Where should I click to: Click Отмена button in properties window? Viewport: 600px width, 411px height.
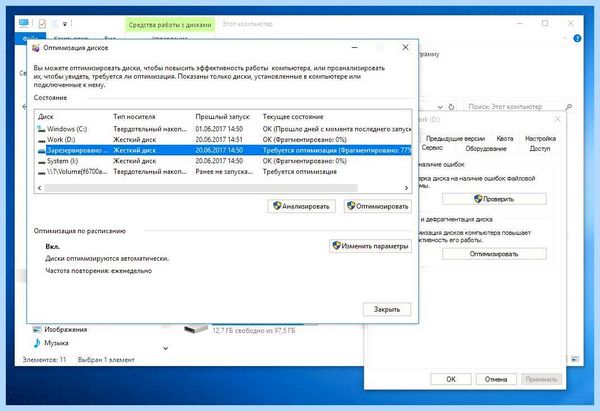tap(496, 379)
